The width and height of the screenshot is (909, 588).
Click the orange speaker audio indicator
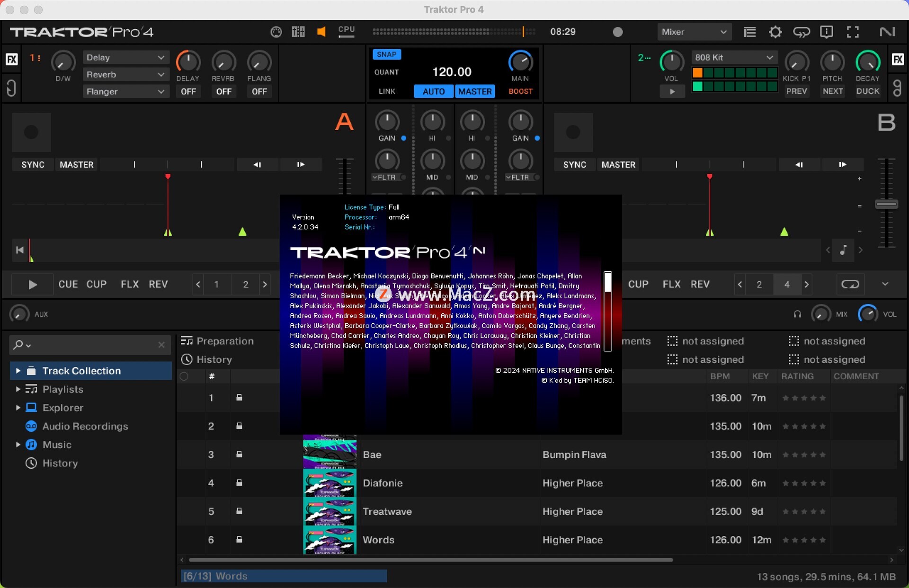321,32
